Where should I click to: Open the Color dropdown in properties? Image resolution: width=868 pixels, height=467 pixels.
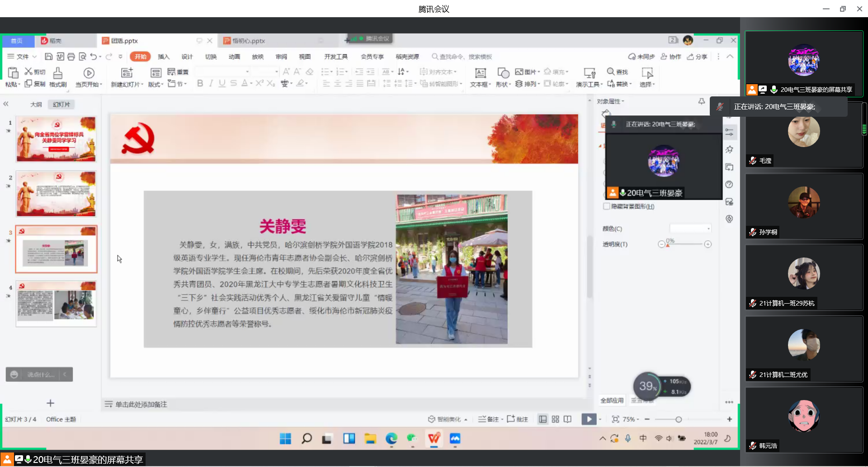(690, 229)
